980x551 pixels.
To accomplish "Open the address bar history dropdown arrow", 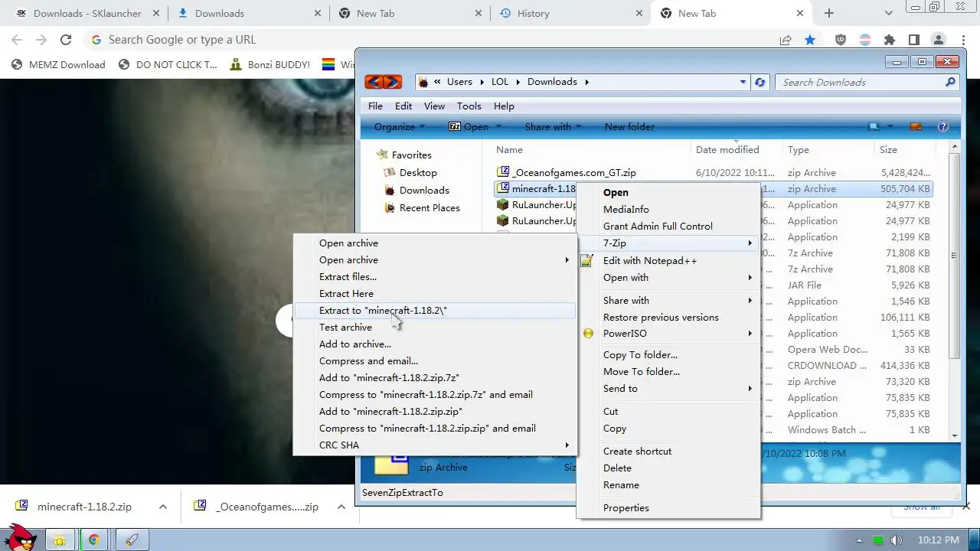I will pos(743,82).
